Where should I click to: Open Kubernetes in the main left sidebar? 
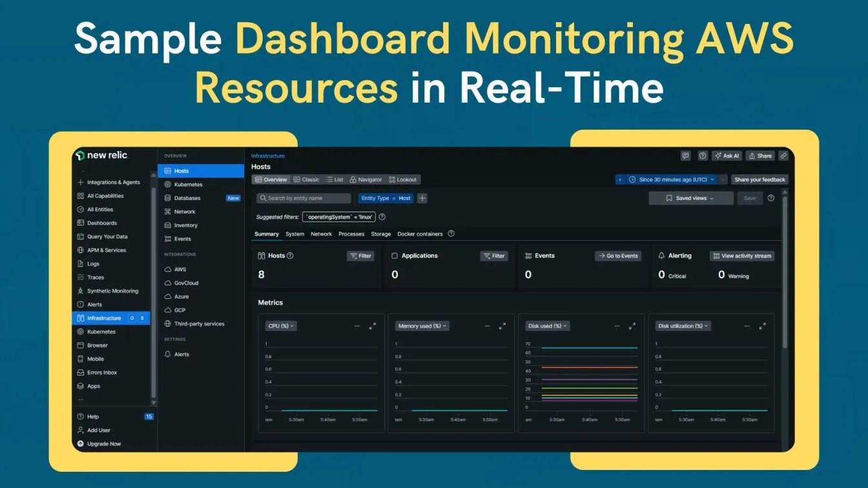pyautogui.click(x=101, y=332)
